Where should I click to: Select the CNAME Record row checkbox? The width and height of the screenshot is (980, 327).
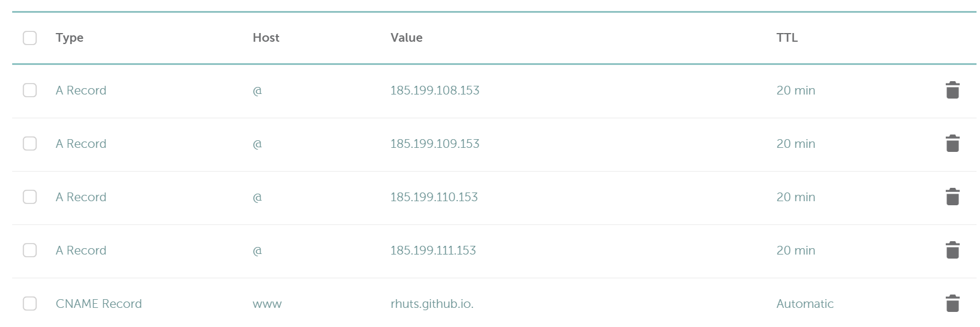30,304
